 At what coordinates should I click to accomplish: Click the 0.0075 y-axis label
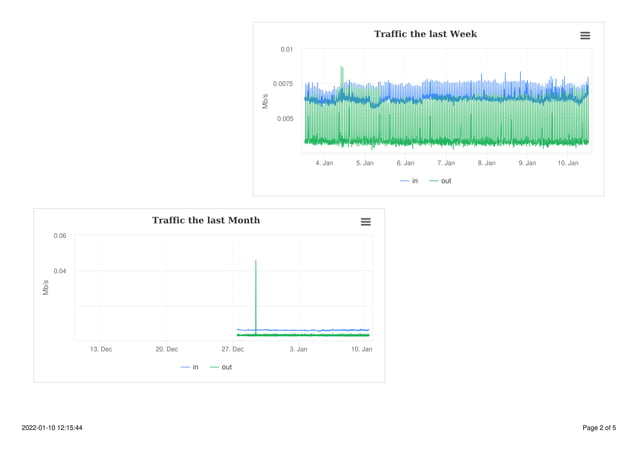coord(282,84)
